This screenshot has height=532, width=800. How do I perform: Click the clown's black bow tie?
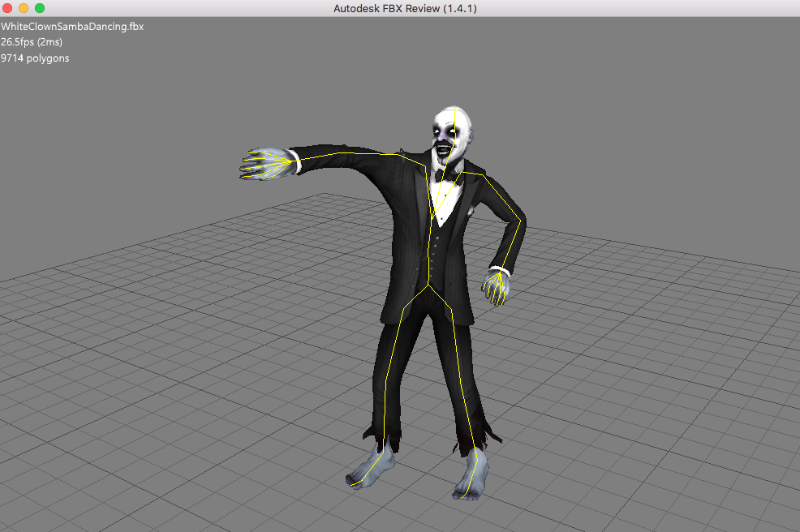coord(449,178)
